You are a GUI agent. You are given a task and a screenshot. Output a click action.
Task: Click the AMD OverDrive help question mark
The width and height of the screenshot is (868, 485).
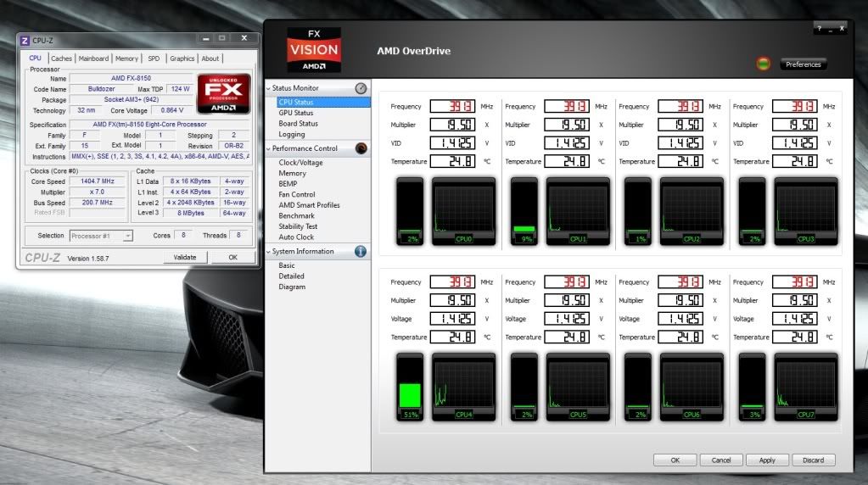[x=820, y=28]
